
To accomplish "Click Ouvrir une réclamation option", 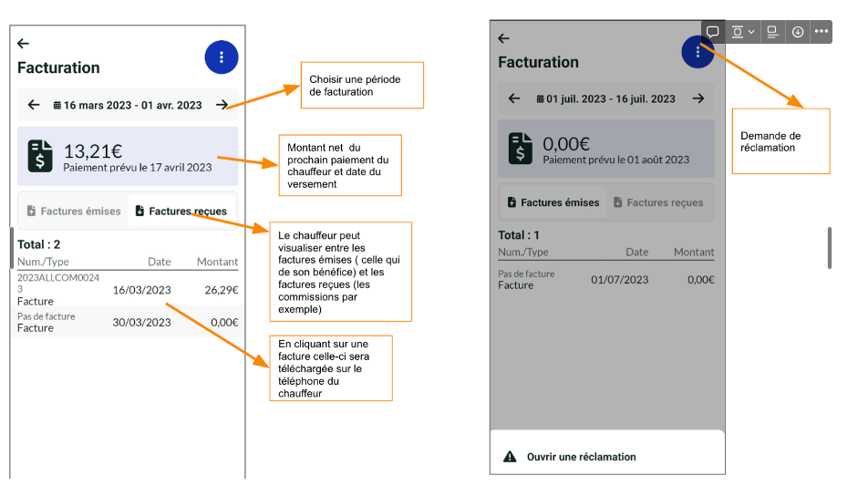I will 607,457.
